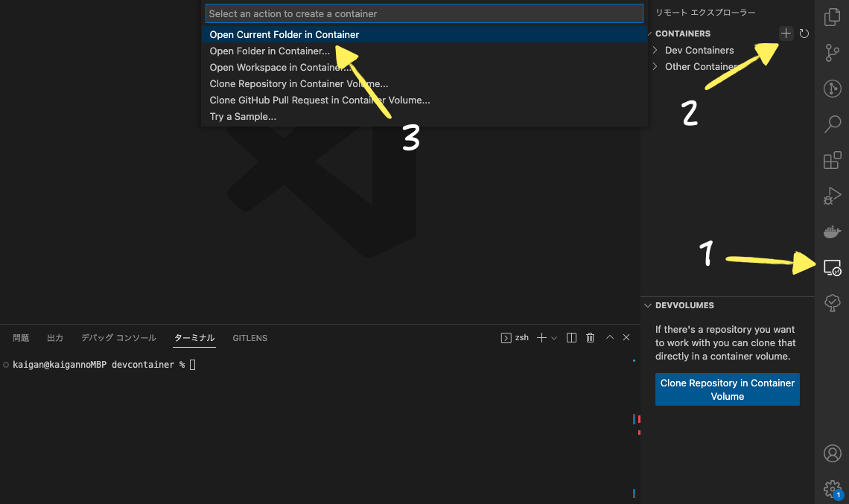Viewport: 849px width, 504px height.
Task: Open the Search view
Action: coord(832,124)
